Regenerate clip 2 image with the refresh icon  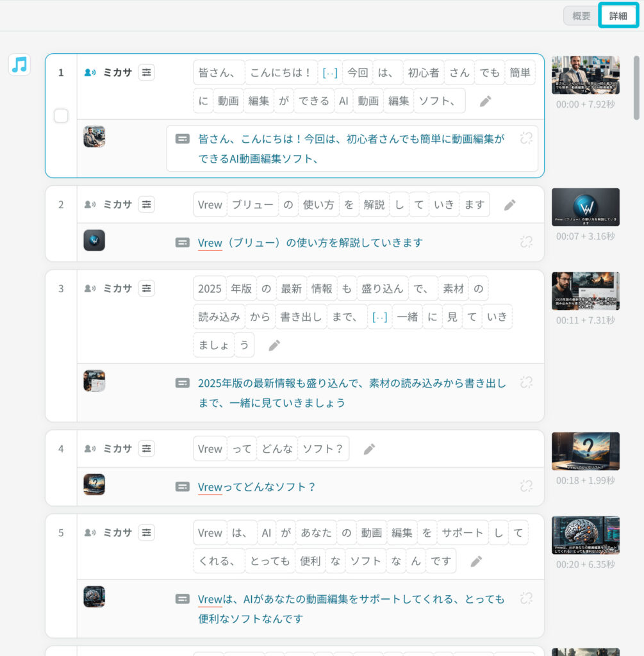click(x=527, y=243)
